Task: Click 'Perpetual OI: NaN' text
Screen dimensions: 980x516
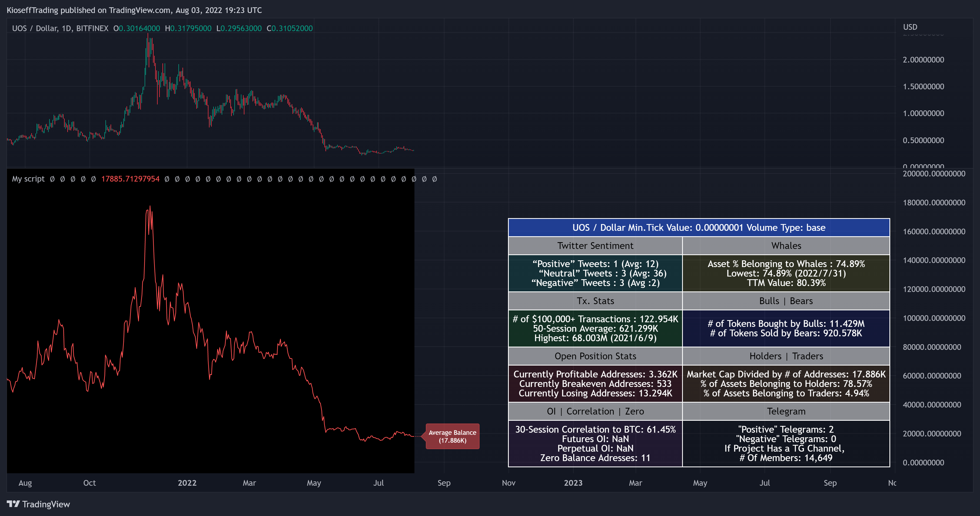Action: (x=595, y=449)
